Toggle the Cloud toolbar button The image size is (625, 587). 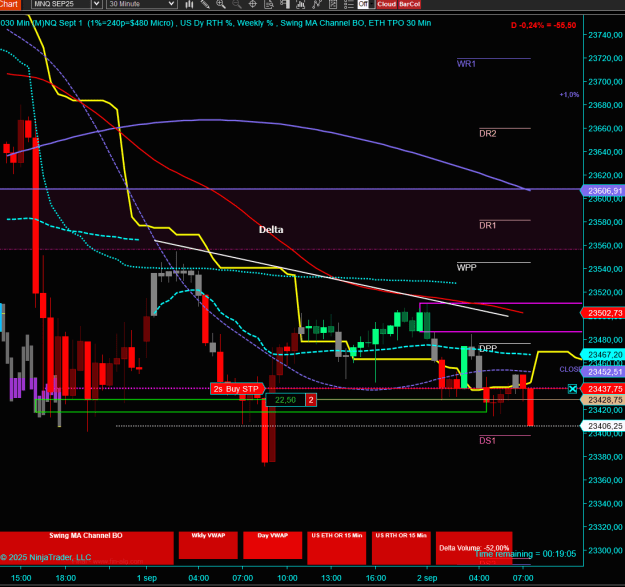386,4
